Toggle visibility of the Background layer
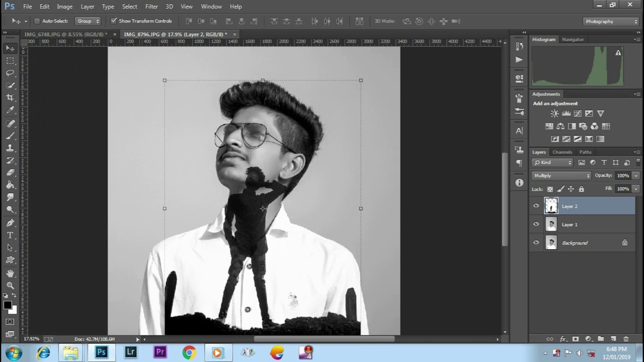 click(x=536, y=243)
